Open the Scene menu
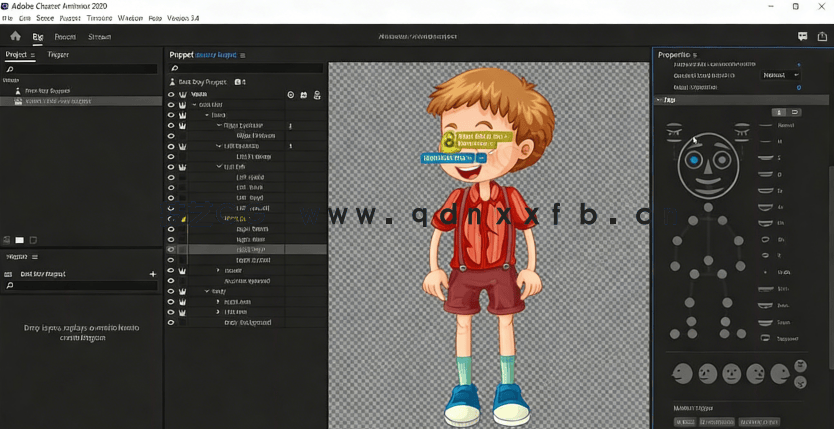 [45, 18]
